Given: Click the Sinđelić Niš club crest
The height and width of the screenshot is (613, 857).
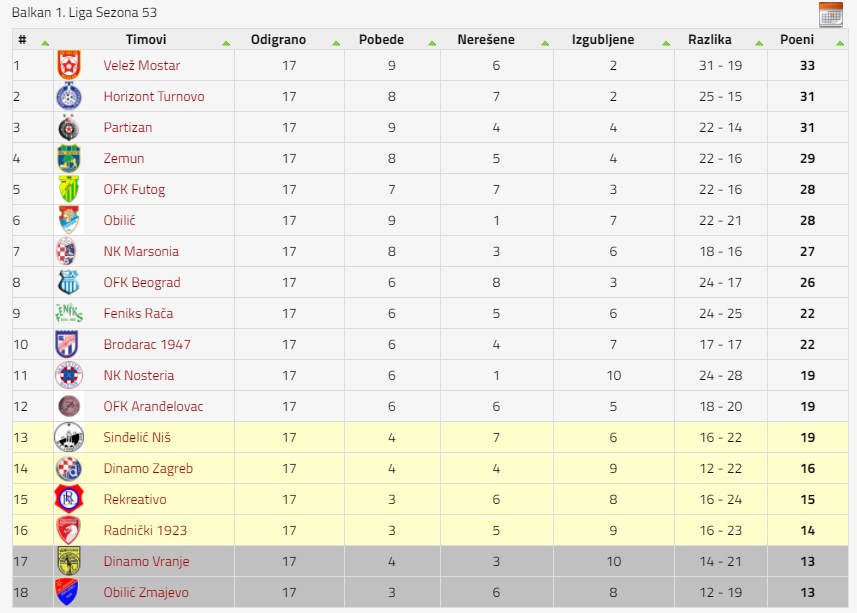Looking at the screenshot, I should [69, 437].
